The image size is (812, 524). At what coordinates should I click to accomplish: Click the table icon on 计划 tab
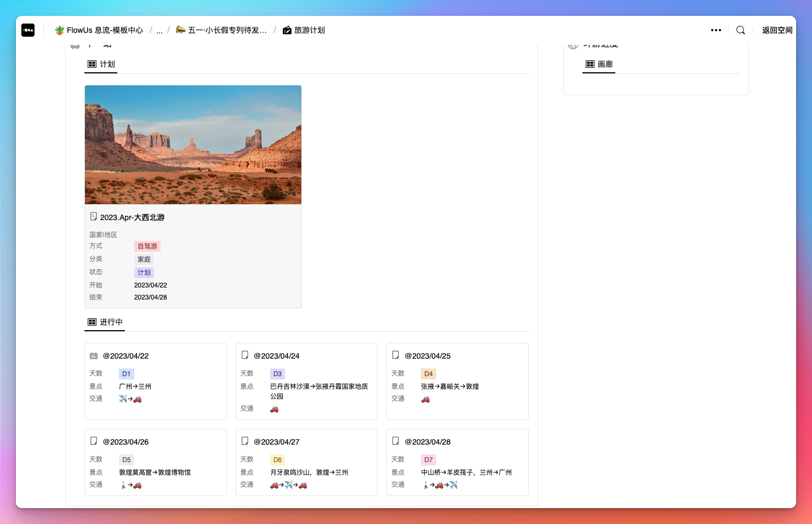click(92, 64)
